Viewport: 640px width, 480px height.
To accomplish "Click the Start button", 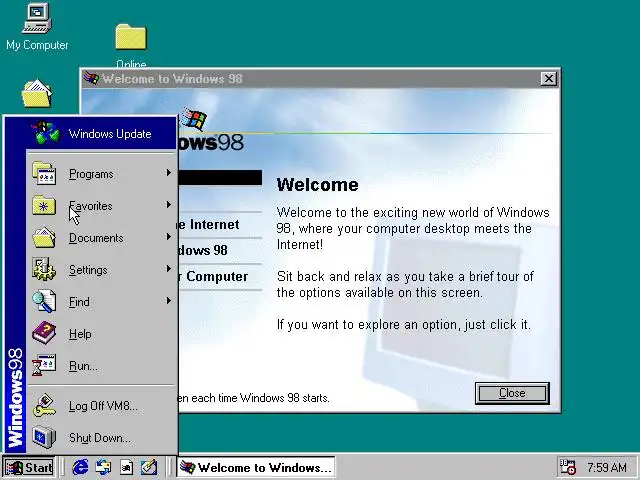I will [29, 467].
